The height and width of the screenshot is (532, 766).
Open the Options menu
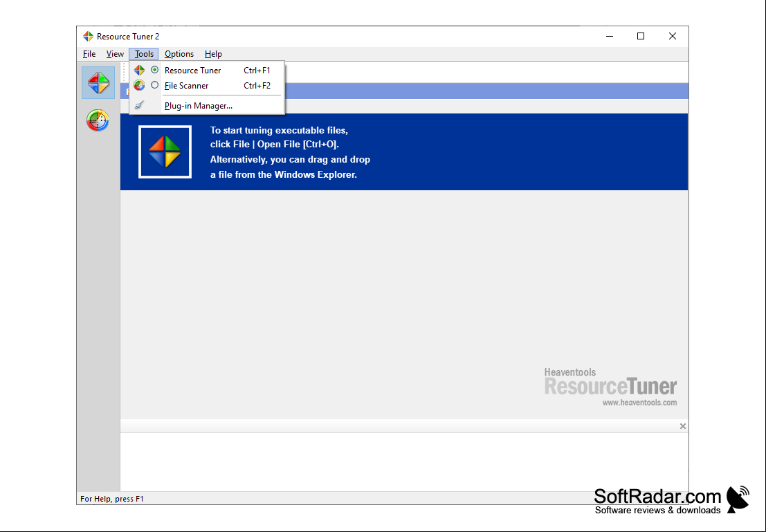179,54
